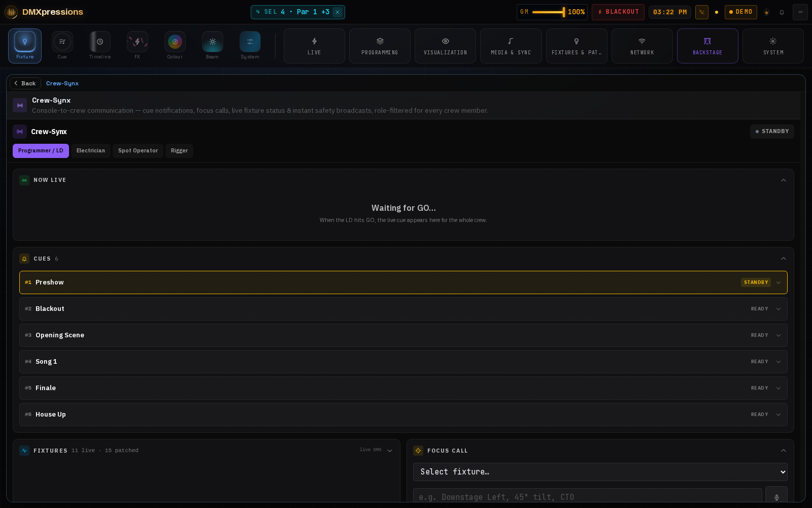Click the SEL 4 Par 1 +3 chip
This screenshot has height=508, width=812.
298,12
